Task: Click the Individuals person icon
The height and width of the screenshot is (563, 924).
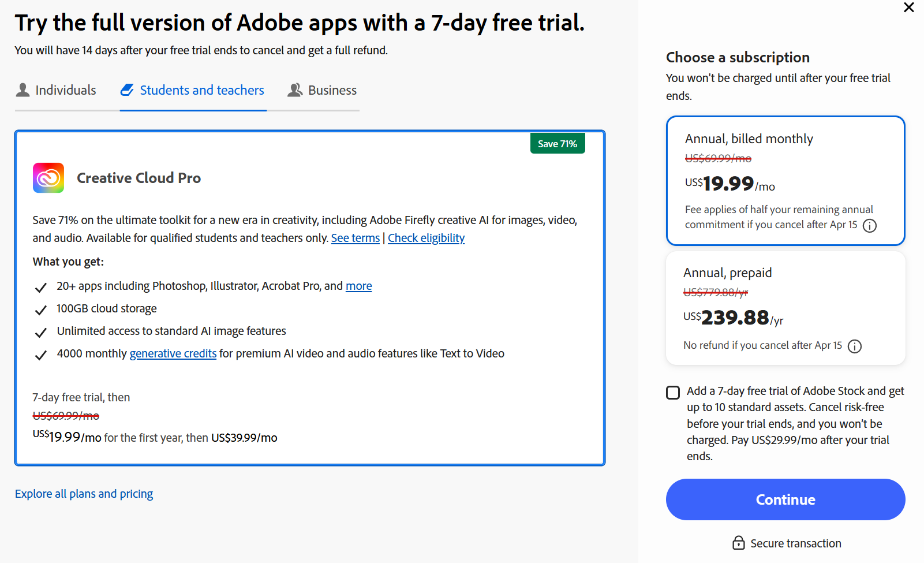Action: click(x=23, y=90)
